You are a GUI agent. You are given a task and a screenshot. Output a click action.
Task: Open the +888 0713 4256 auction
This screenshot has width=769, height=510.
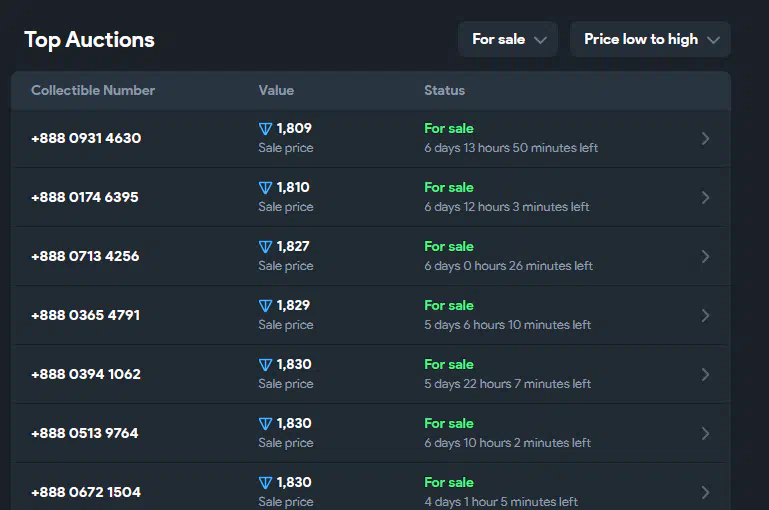85,256
